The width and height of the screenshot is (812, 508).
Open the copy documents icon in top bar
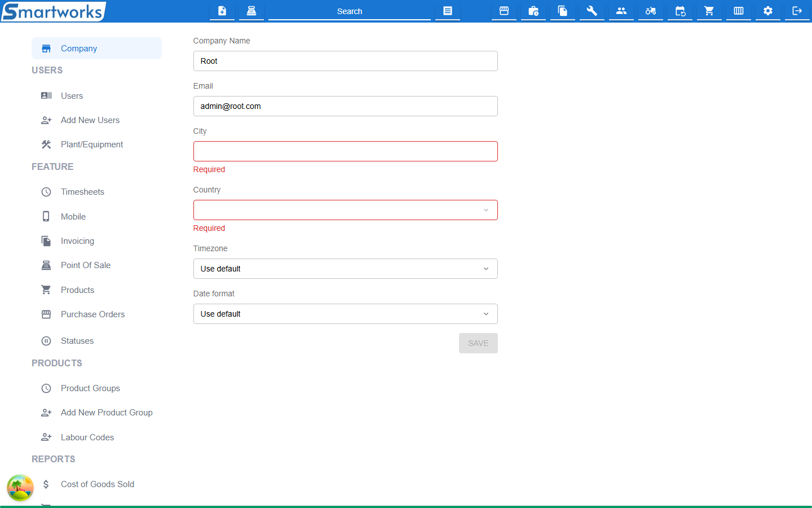[x=563, y=11]
